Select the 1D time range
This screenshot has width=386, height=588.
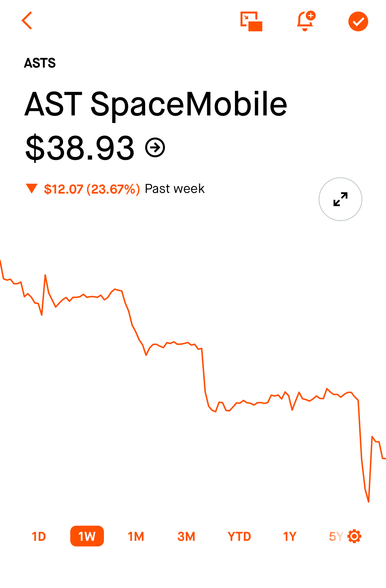tap(39, 537)
